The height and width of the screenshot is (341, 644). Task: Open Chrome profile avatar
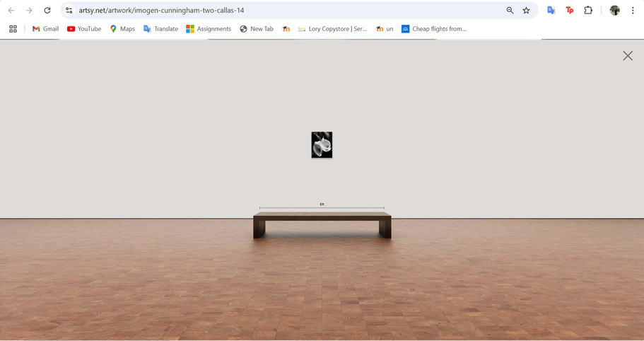(x=615, y=11)
